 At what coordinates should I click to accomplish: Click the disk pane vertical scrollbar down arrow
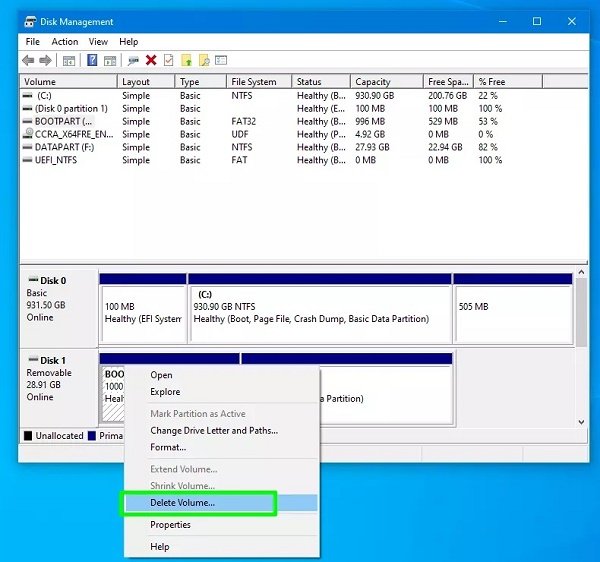pyautogui.click(x=580, y=422)
